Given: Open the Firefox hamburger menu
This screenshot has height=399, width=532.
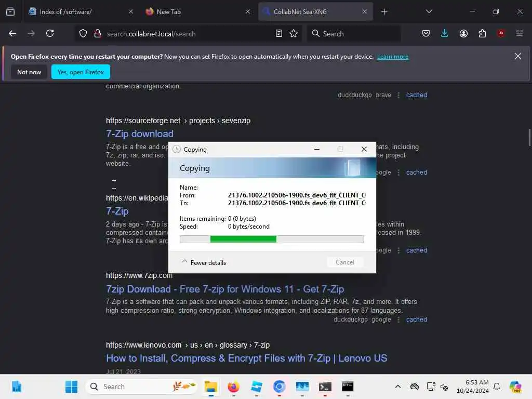Looking at the screenshot, I should coord(520,33).
